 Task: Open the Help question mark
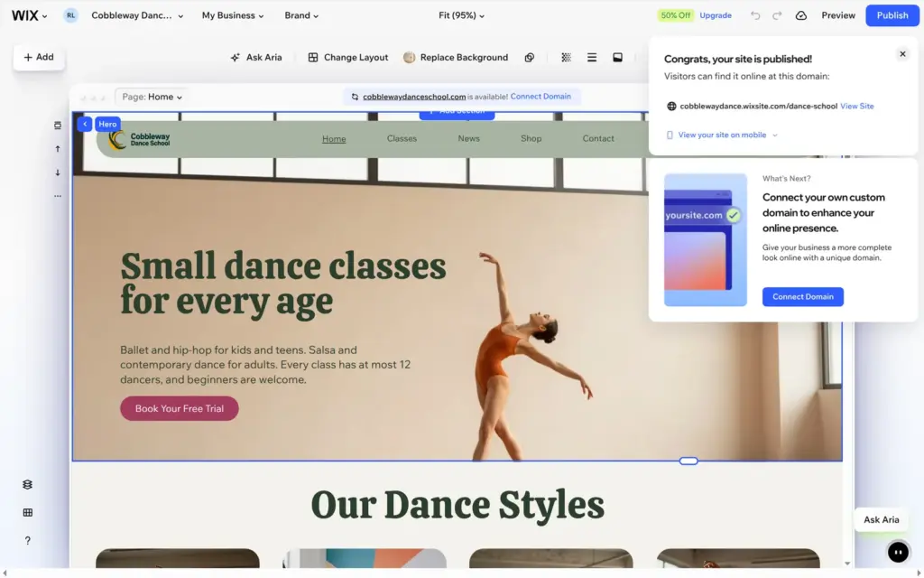28,541
